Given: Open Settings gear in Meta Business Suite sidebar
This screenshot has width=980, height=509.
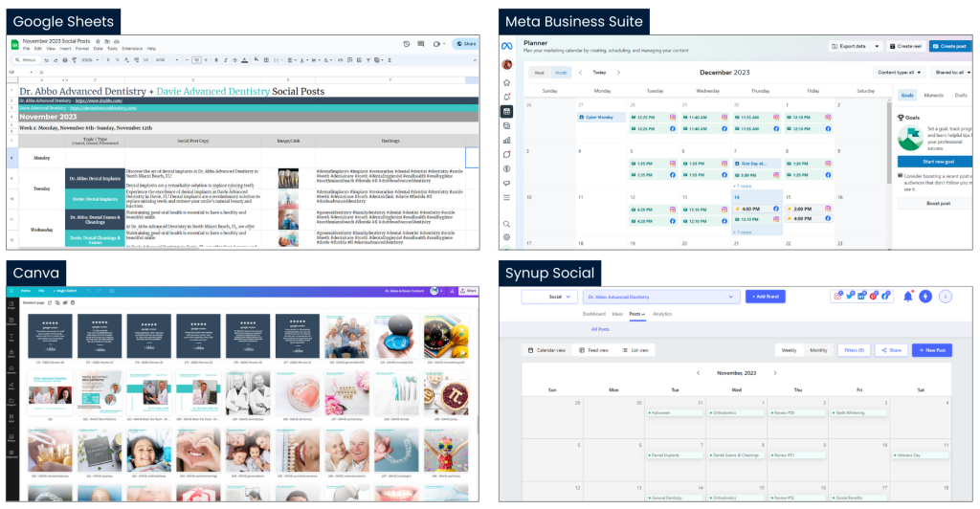Looking at the screenshot, I should (507, 237).
